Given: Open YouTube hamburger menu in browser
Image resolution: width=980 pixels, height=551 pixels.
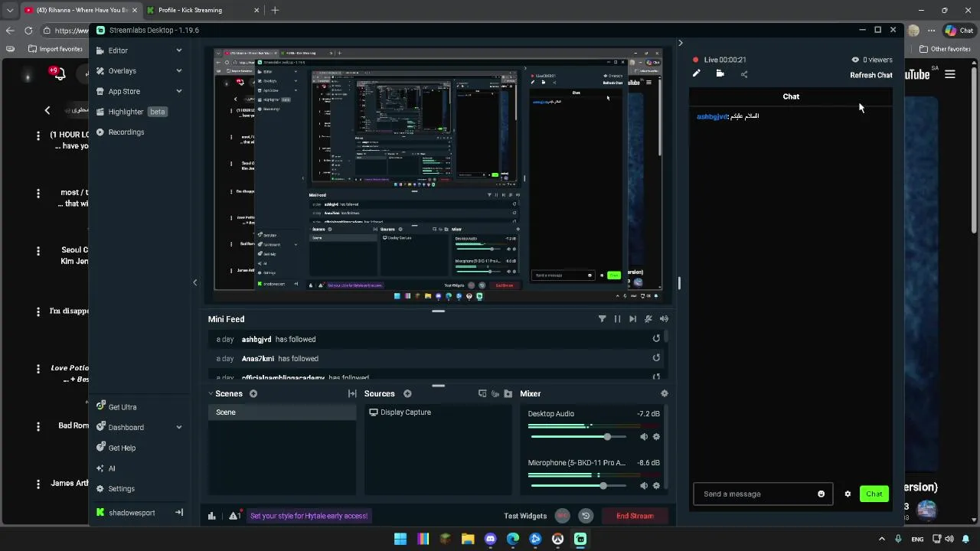Looking at the screenshot, I should [950, 74].
